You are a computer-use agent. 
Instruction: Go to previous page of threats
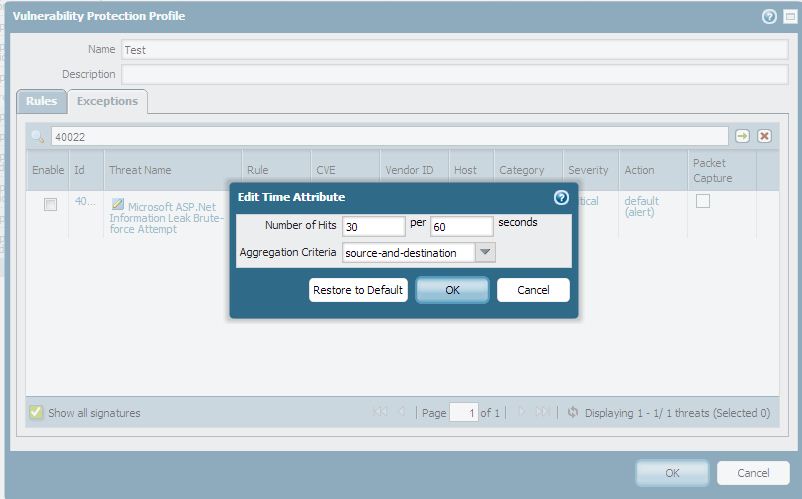[x=402, y=412]
